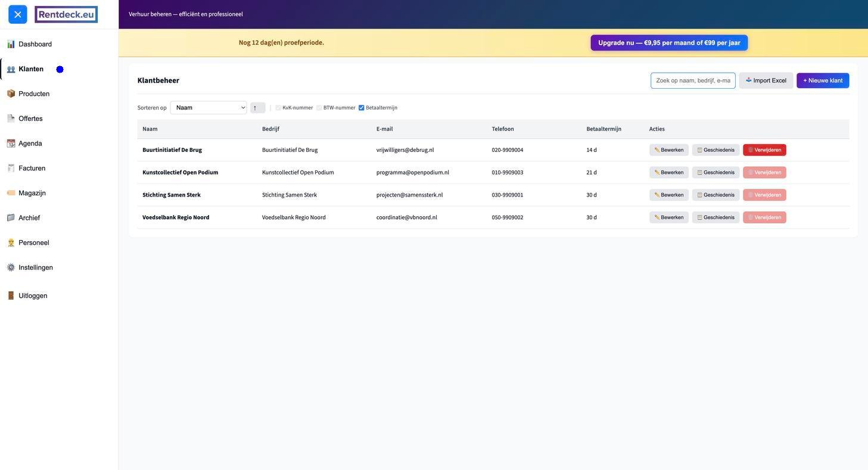868x470 pixels.
Task: Click the Nieuwe klant button
Action: click(x=823, y=80)
